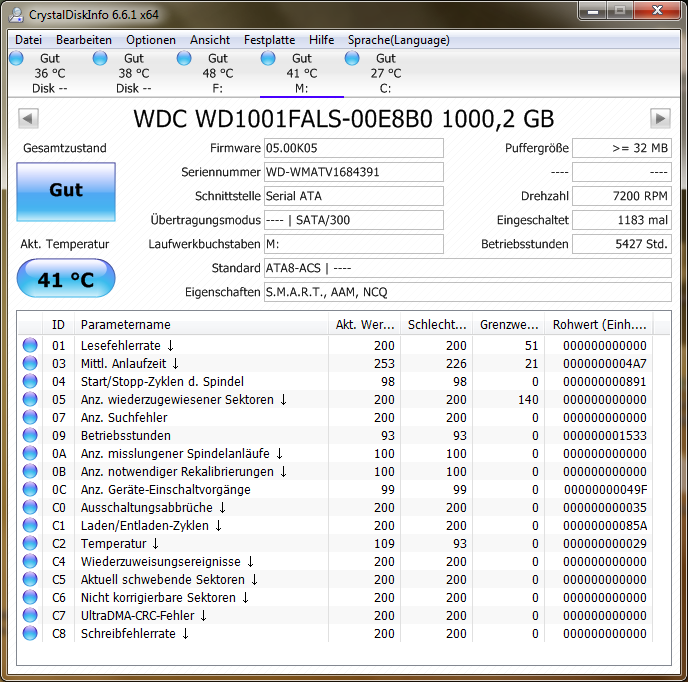
Task: Click the Parametername column header
Action: point(201,325)
